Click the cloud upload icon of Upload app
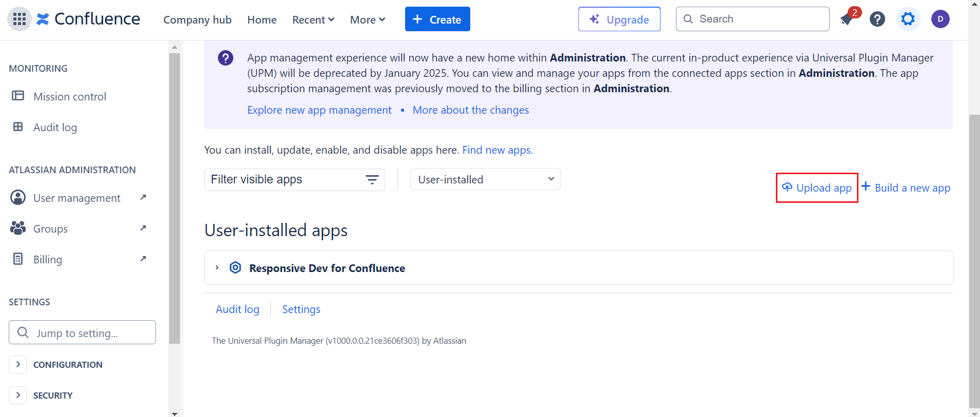 point(787,187)
